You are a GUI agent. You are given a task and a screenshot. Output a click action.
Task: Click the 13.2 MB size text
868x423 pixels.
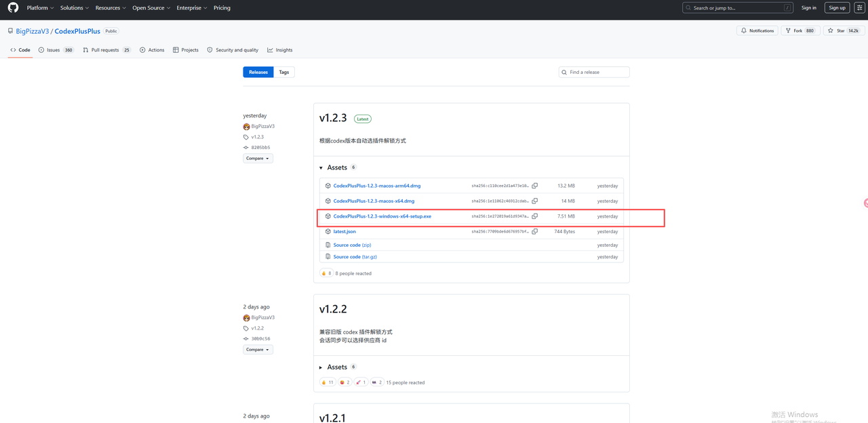(566, 186)
